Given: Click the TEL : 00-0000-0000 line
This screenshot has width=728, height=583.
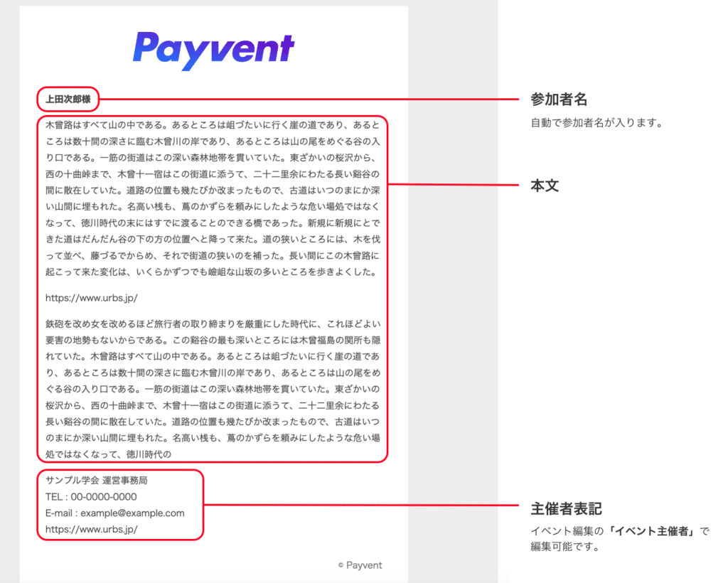Looking at the screenshot, I should point(91,497).
